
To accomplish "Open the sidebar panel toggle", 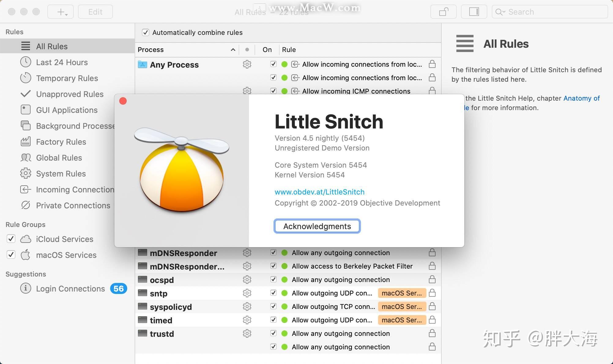I will [474, 11].
